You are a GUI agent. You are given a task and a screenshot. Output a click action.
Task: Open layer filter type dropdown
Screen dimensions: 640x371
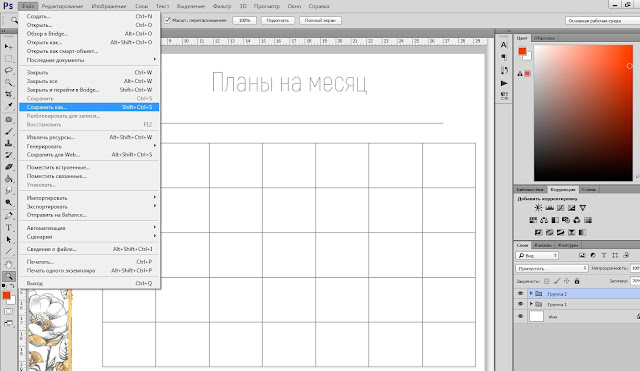537,255
